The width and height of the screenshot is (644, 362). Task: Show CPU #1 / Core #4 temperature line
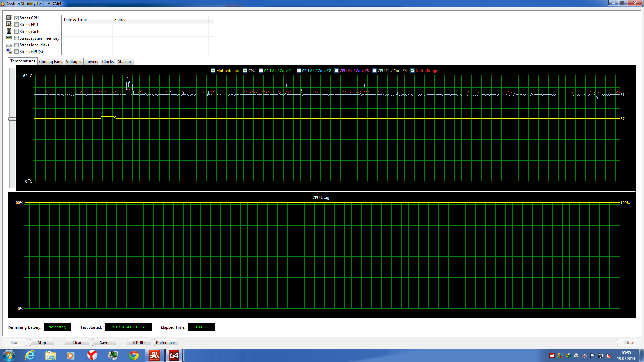tap(374, 71)
